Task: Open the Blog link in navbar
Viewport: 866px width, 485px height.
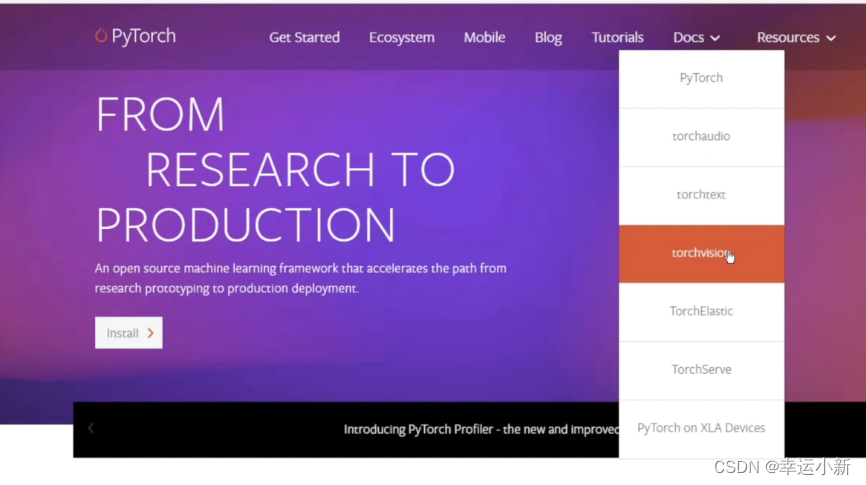Action: 548,38
